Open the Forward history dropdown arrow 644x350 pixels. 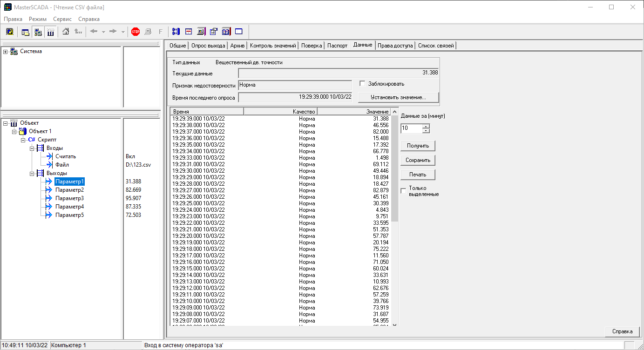pos(122,32)
